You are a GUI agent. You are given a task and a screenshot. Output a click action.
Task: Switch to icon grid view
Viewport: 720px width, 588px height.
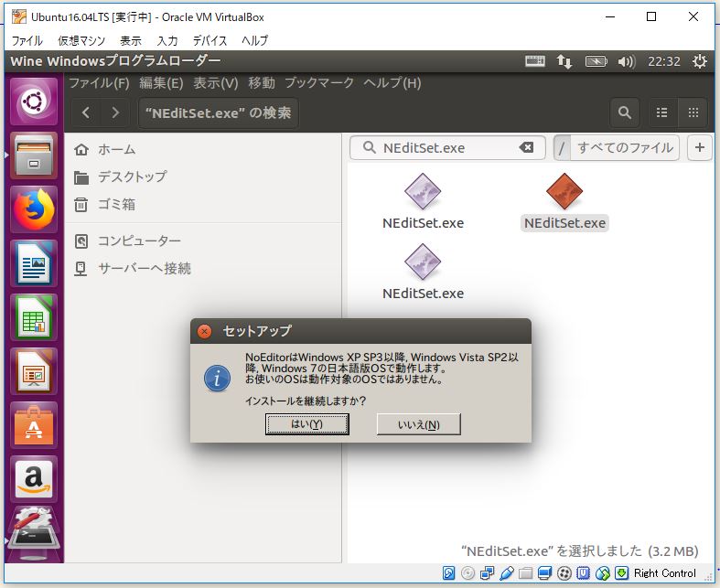pyautogui.click(x=693, y=112)
